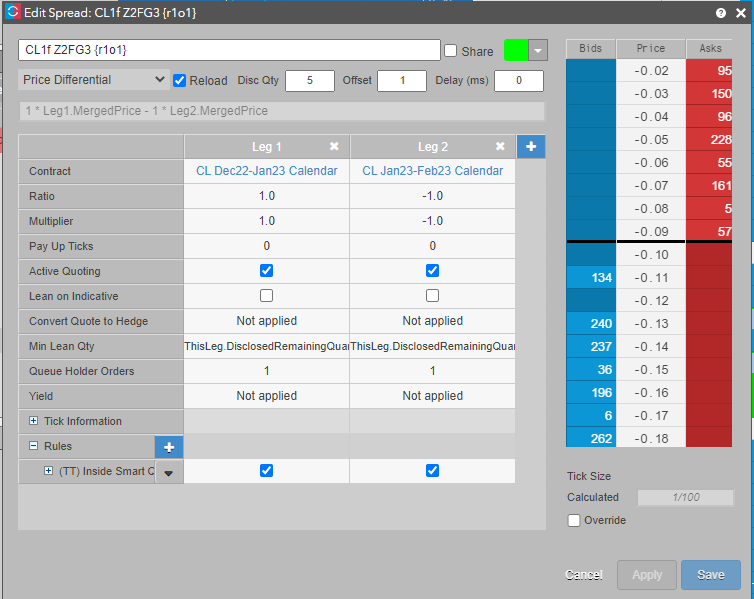
Task: Toggle the Share checkbox
Action: 451,51
